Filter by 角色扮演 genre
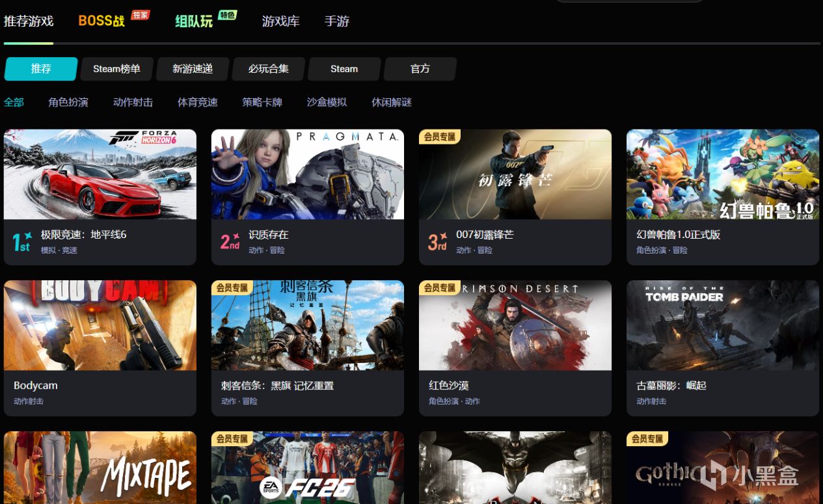The height and width of the screenshot is (504, 823). click(x=68, y=102)
